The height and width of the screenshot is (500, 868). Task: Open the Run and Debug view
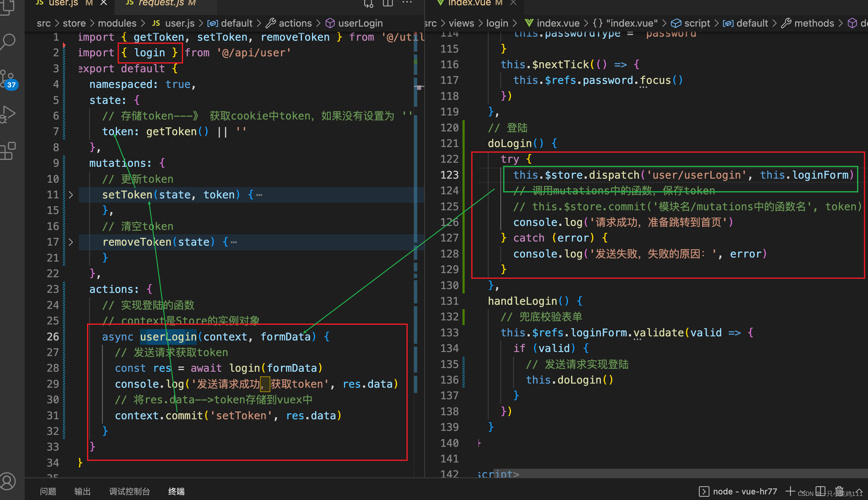[8, 114]
